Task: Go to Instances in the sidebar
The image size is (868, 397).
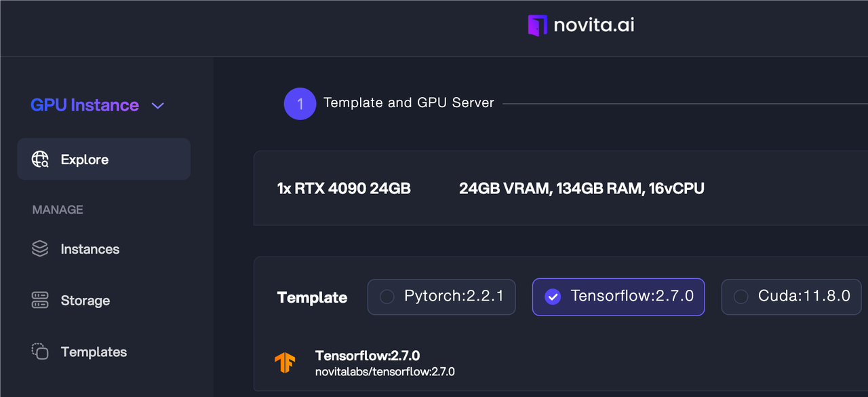Action: (90, 249)
